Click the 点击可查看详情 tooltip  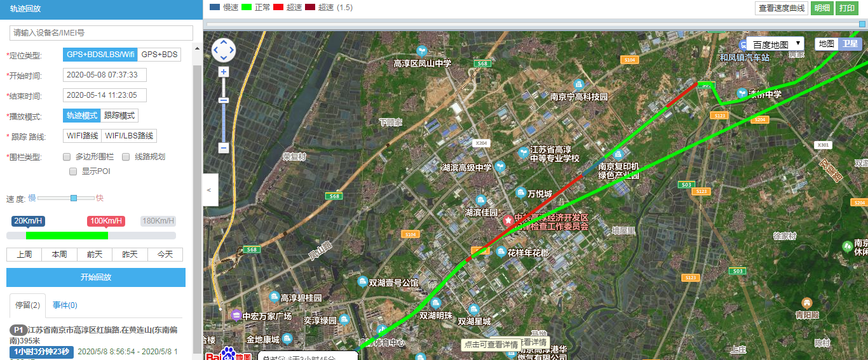492,345
